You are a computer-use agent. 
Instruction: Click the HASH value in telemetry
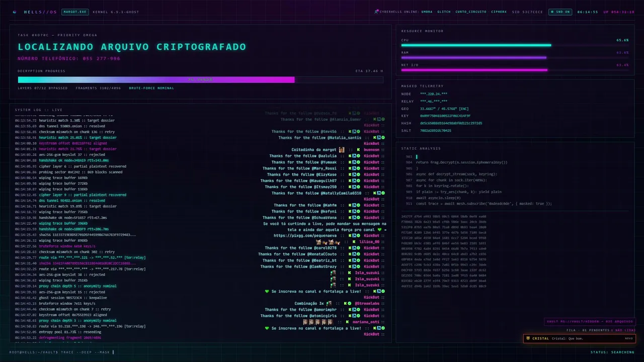pos(451,123)
